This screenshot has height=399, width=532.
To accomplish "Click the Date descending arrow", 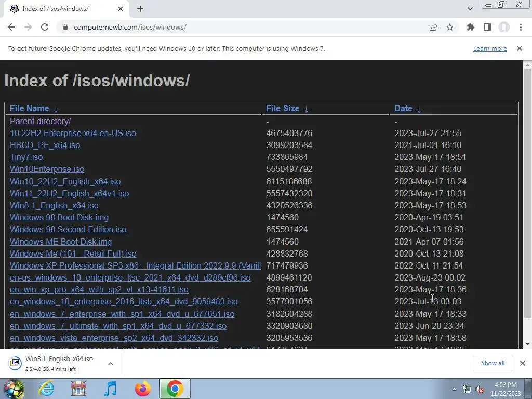I will click(419, 109).
